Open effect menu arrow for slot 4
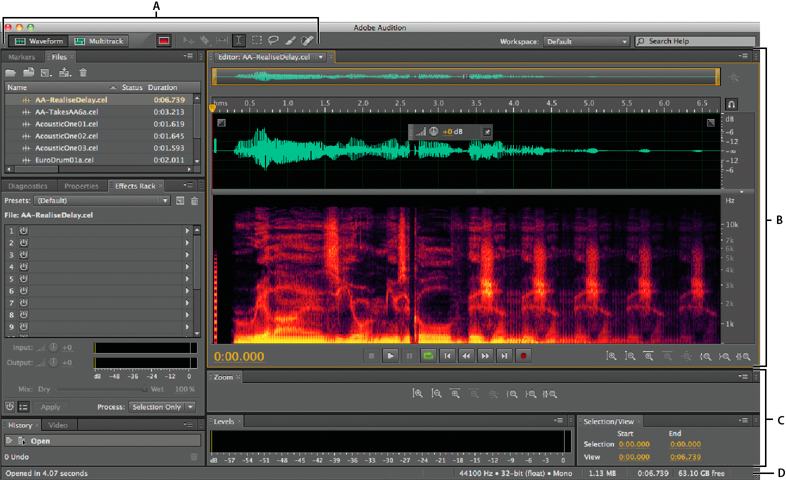Image resolution: width=786 pixels, height=480 pixels. coord(187,267)
